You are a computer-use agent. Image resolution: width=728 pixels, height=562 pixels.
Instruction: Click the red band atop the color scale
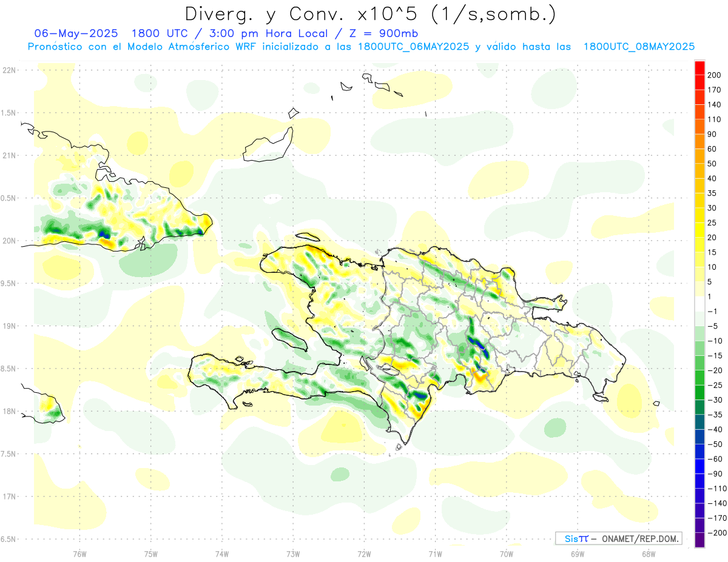[x=699, y=68]
